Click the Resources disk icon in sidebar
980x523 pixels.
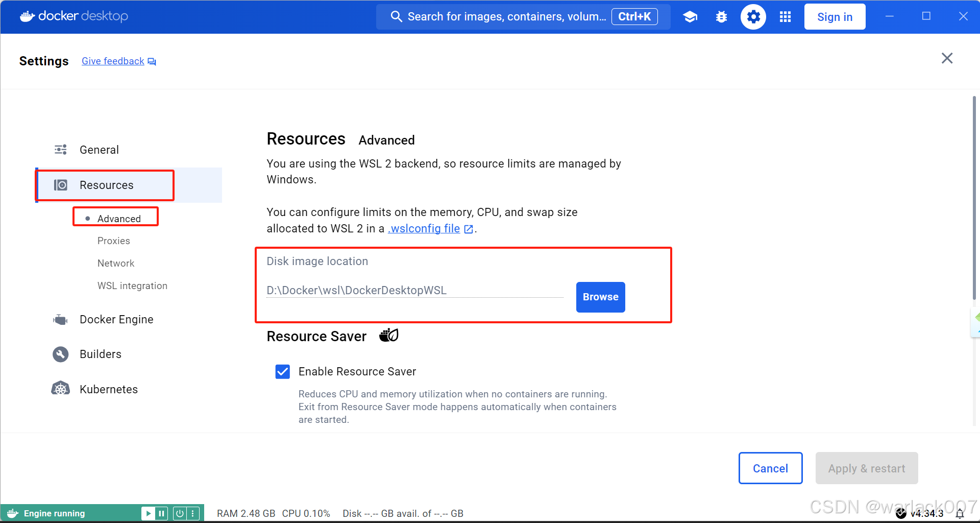pyautogui.click(x=61, y=185)
